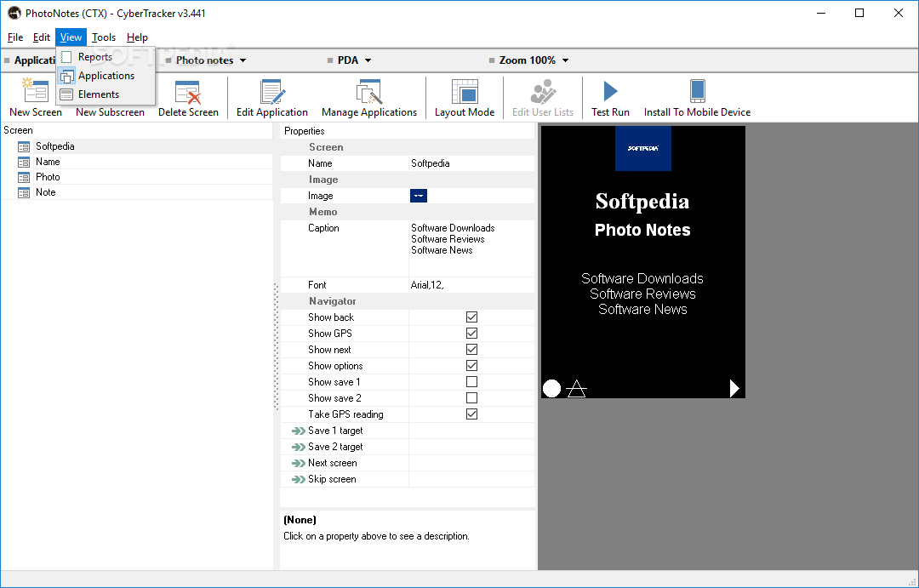The width and height of the screenshot is (919, 588).
Task: Click the Edit User Lists icon
Action: click(x=543, y=92)
